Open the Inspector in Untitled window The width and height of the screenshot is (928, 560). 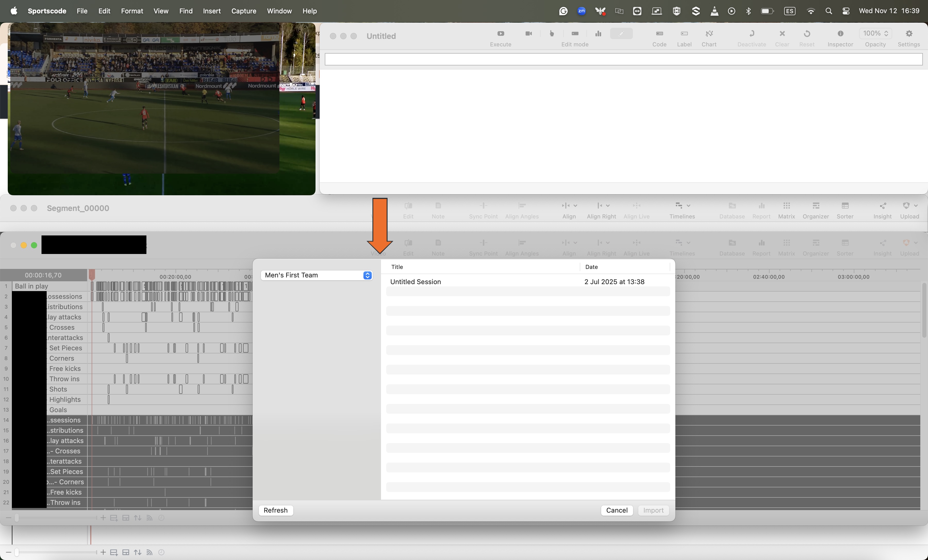(840, 38)
